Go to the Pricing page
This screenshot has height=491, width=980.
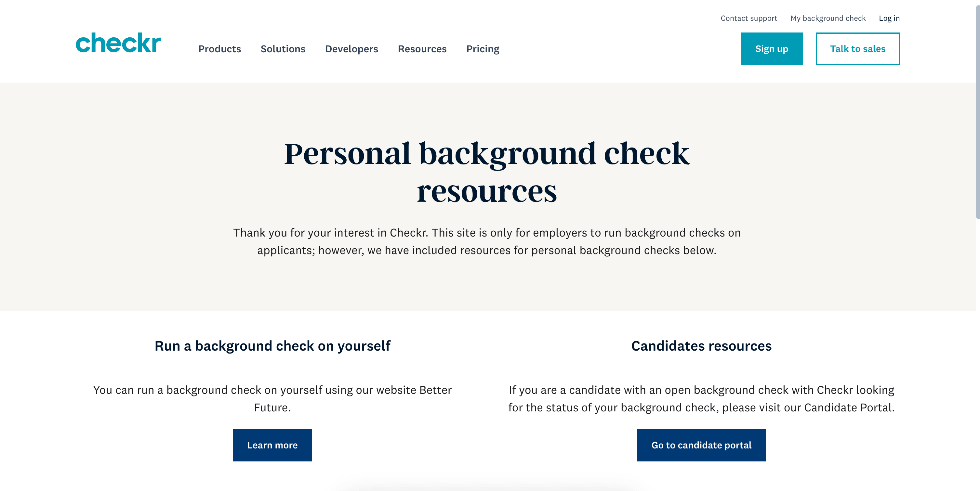[483, 49]
